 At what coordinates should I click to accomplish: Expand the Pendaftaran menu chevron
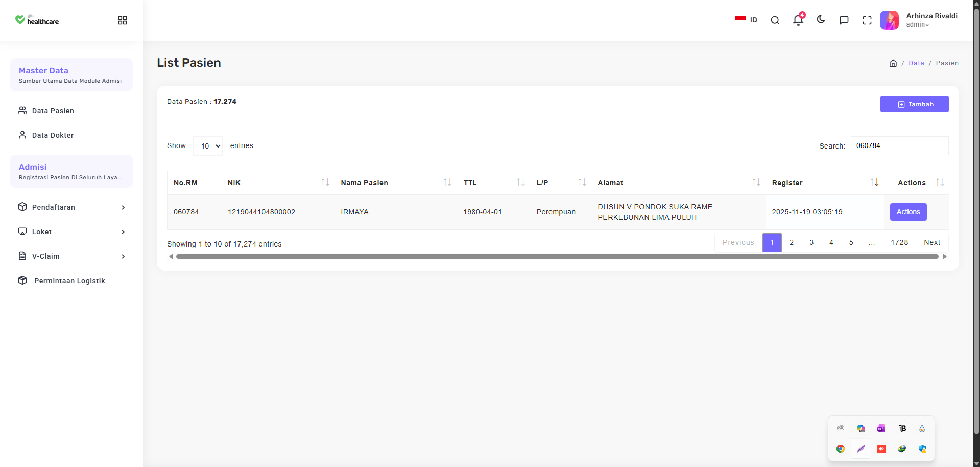(x=123, y=207)
